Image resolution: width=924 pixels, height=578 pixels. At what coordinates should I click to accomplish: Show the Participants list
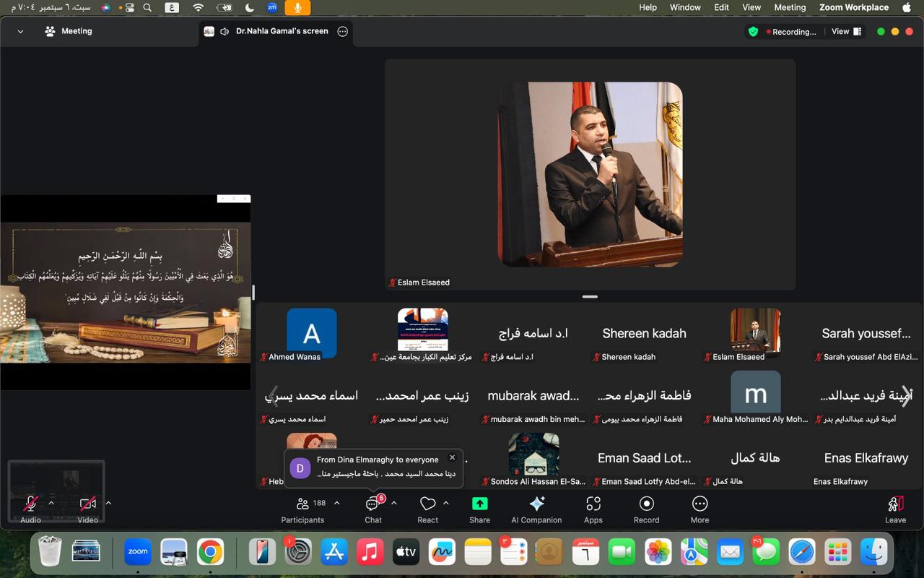302,509
